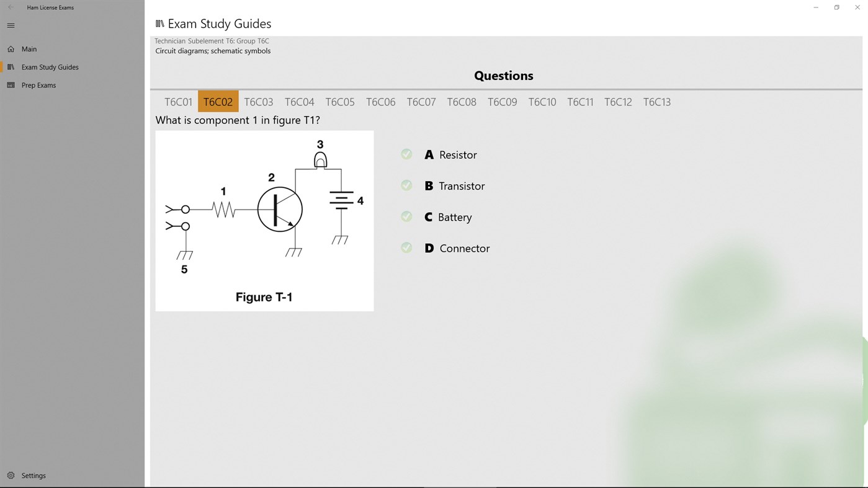Image resolution: width=868 pixels, height=488 pixels.
Task: Click the back arrow at top left
Action: tap(9, 7)
